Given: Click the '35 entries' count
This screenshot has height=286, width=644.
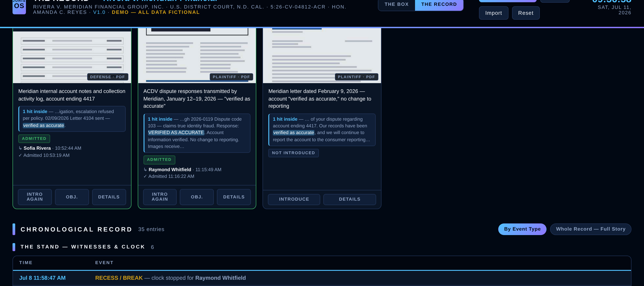Looking at the screenshot, I should [151, 229].
